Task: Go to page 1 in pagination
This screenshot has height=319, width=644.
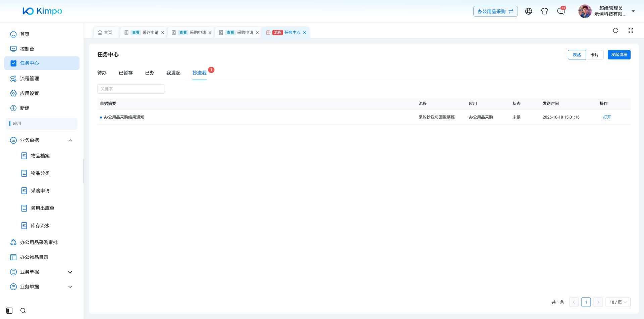Action: pos(586,302)
